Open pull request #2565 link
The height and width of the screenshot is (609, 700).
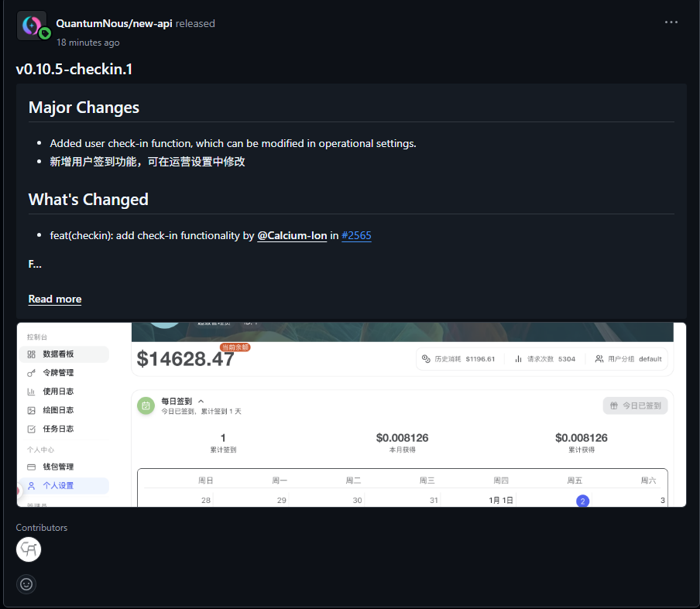(x=356, y=235)
